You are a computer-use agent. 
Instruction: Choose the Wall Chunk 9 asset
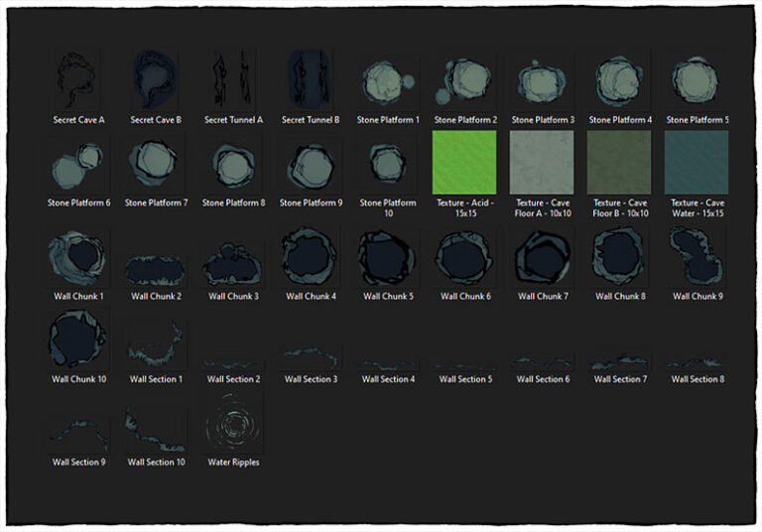698,258
